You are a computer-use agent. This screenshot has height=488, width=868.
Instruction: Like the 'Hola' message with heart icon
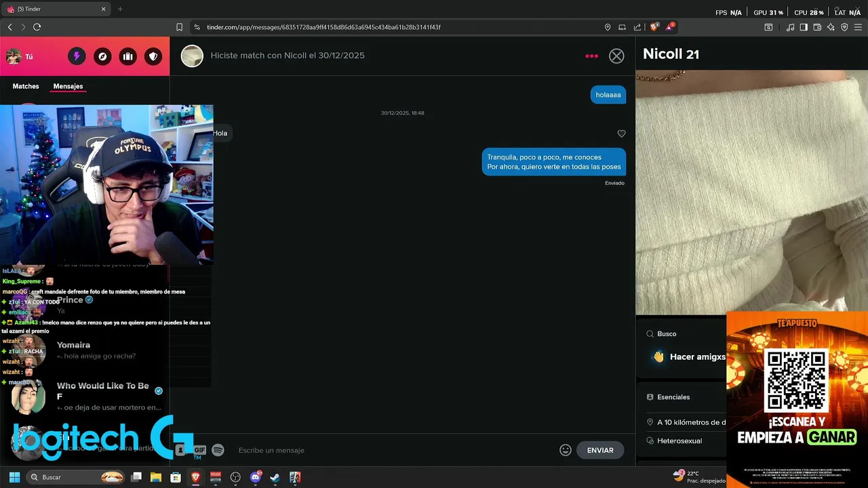(621, 134)
